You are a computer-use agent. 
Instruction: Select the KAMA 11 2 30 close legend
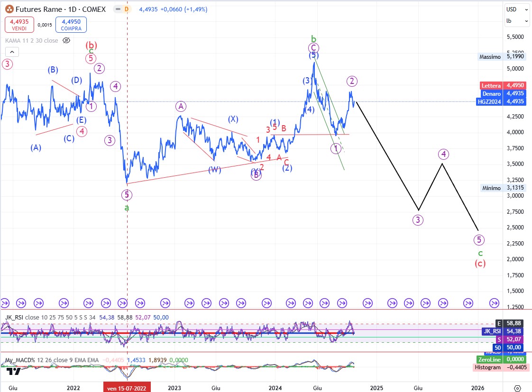[32, 40]
